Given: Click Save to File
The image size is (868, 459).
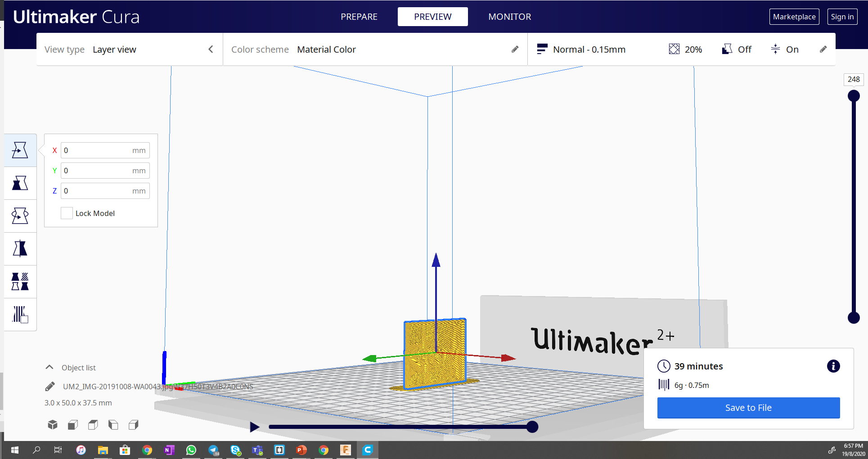Looking at the screenshot, I should click(x=749, y=408).
